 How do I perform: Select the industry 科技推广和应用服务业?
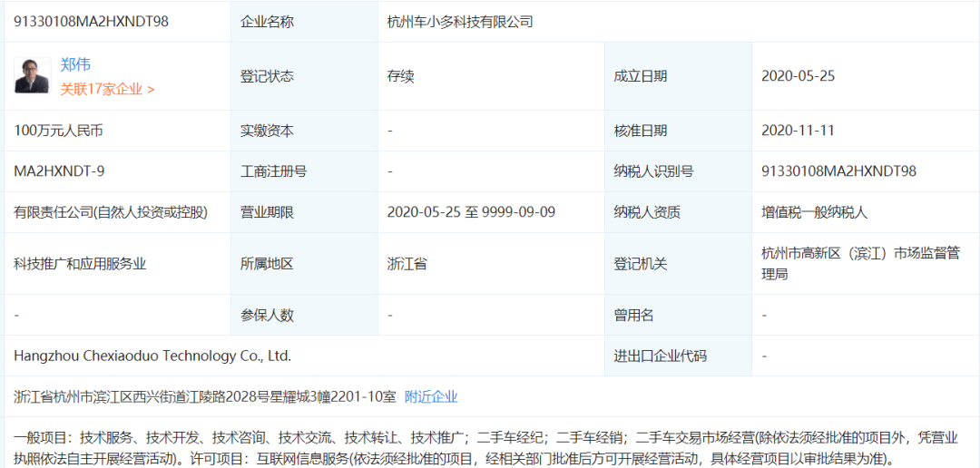(80, 264)
